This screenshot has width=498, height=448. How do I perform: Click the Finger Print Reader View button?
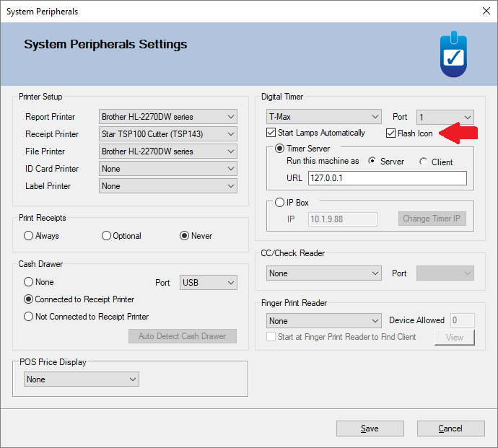pos(455,337)
